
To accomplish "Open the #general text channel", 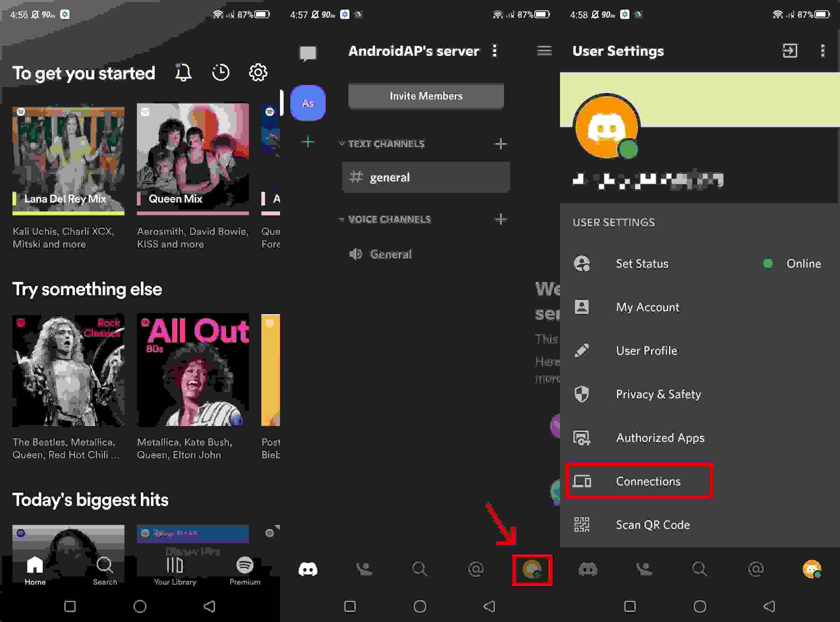I will click(426, 177).
